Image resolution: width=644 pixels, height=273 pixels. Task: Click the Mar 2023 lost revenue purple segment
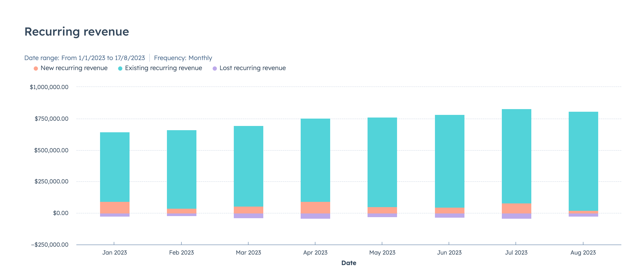(249, 216)
